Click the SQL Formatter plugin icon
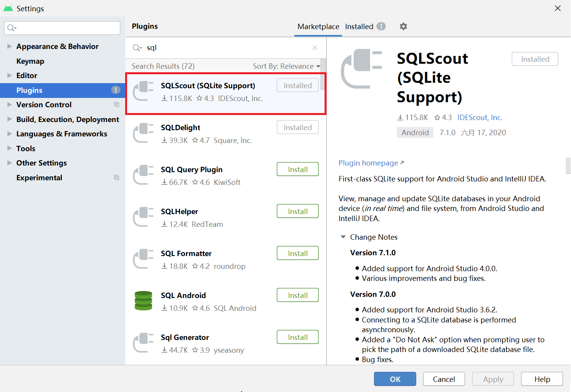This screenshot has width=571, height=392. [x=143, y=259]
